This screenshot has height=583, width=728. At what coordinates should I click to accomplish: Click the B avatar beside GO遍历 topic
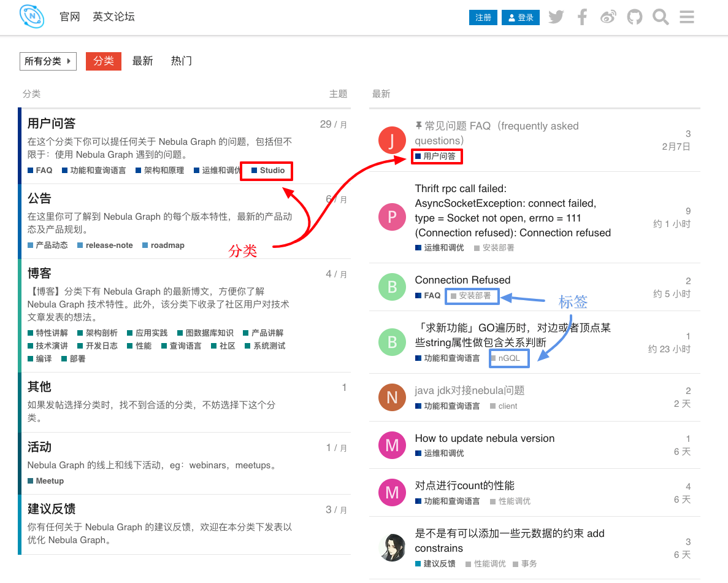click(392, 342)
